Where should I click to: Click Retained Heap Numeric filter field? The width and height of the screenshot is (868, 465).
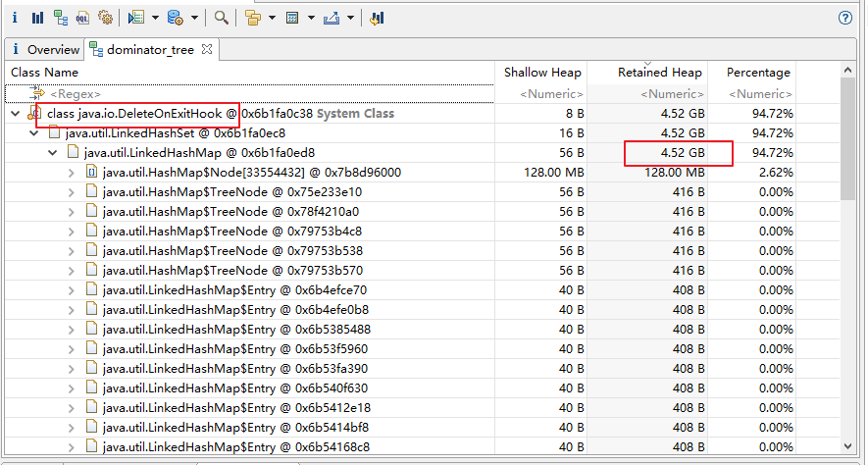pos(647,93)
